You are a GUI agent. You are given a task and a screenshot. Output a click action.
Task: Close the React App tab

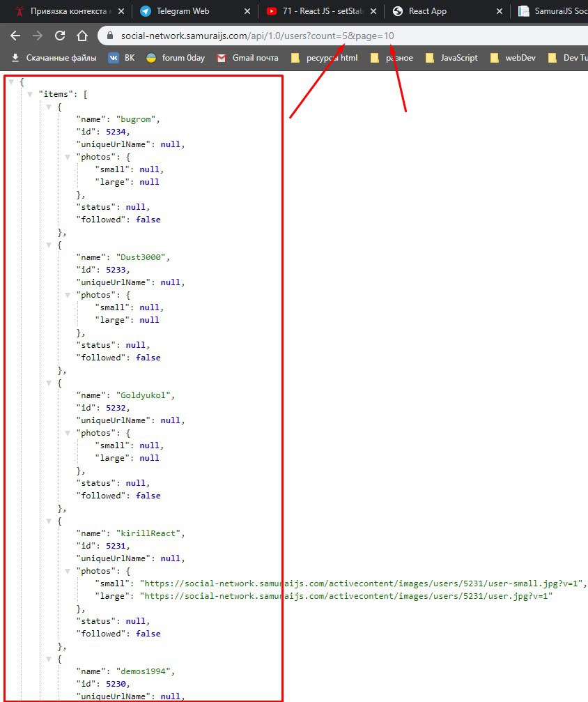point(500,11)
